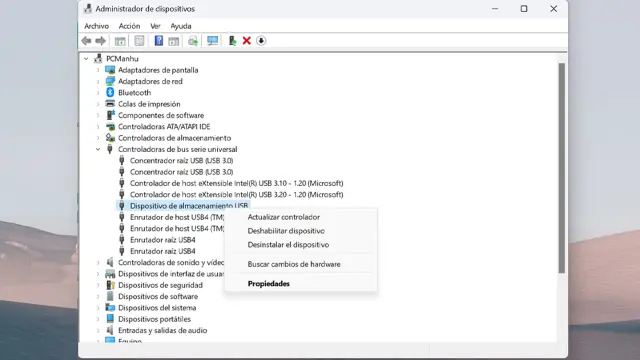640x360 pixels.
Task: Expand the Bluetooth category
Action: (x=98, y=93)
